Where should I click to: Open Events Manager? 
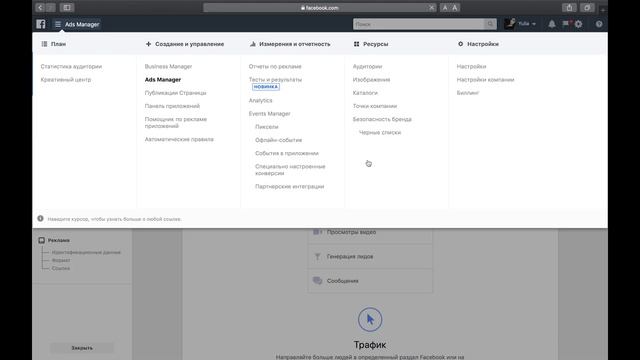pos(269,113)
